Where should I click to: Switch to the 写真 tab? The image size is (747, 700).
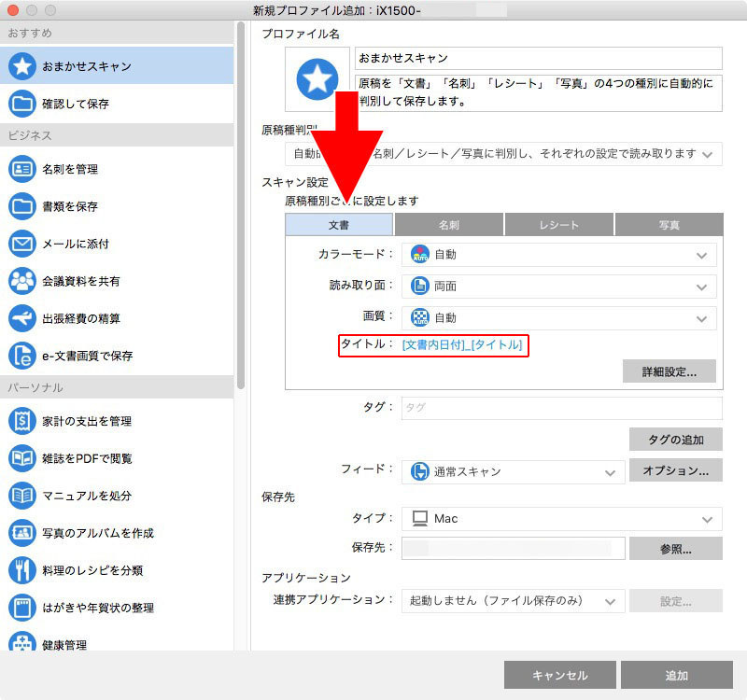click(x=667, y=224)
